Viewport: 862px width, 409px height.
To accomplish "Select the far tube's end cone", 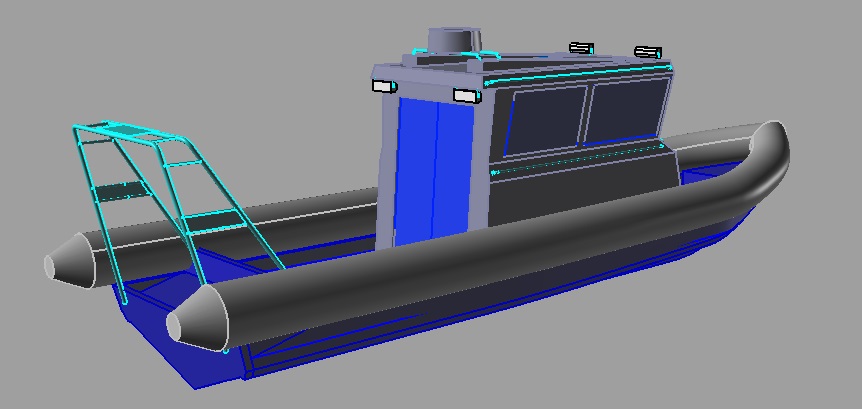I will click(69, 261).
